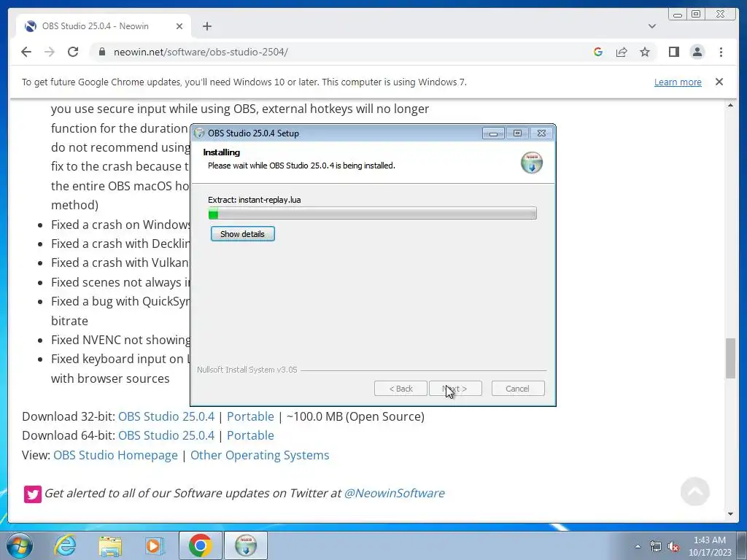Image resolution: width=747 pixels, height=560 pixels.
Task: Go back to the previous page in Chrome
Action: coord(26,52)
